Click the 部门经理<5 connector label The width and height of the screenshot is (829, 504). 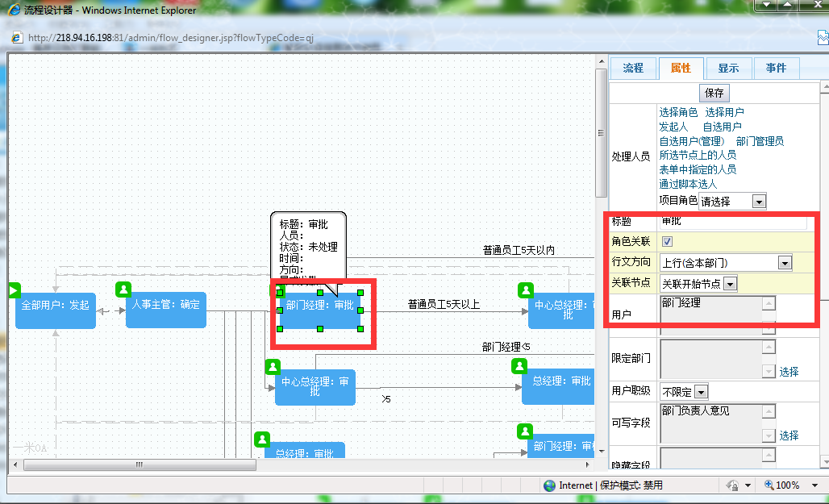pyautogui.click(x=506, y=347)
